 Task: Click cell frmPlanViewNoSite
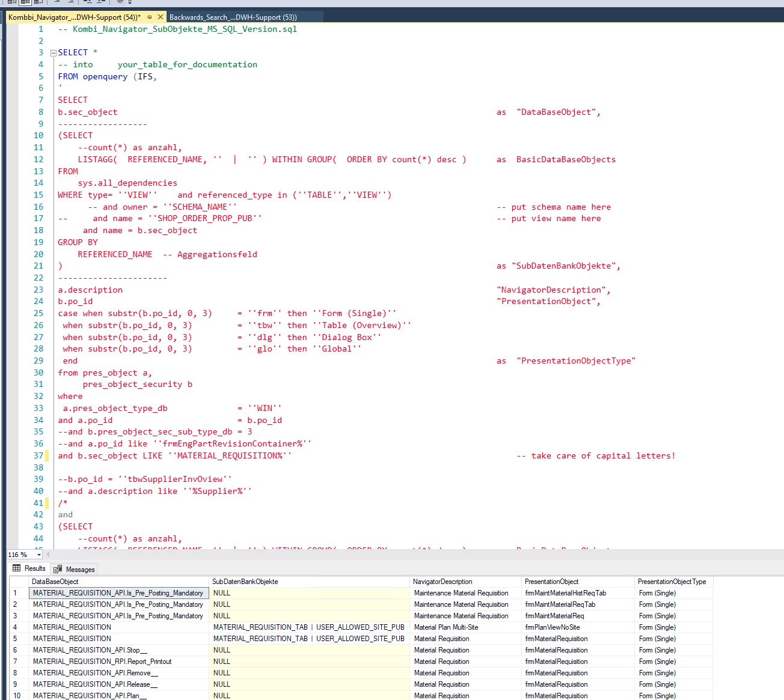[578, 627]
